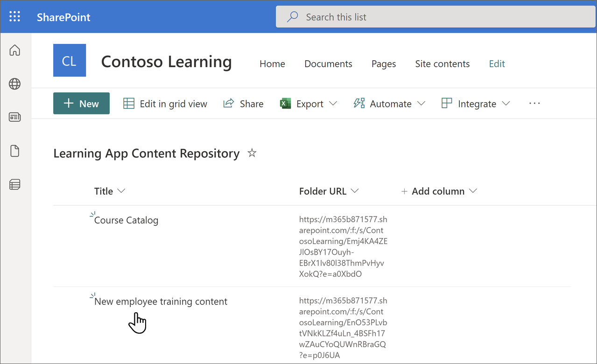Open the Microsoft 365 app launcher waffle icon

point(14,16)
